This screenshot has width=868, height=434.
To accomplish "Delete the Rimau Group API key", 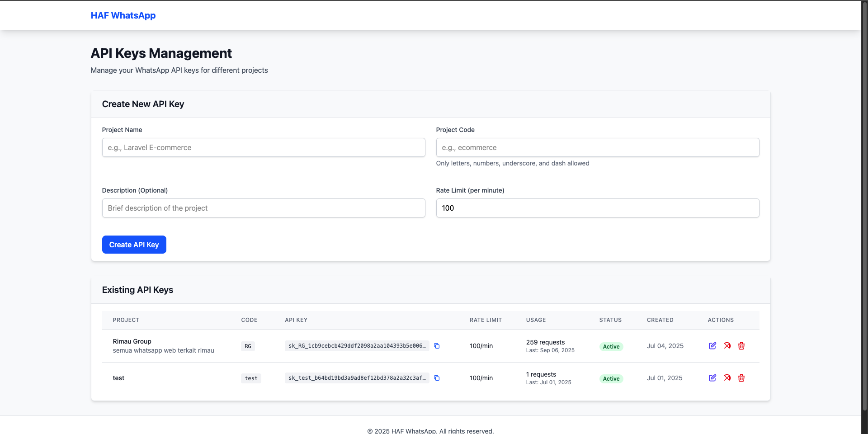I will (x=741, y=345).
